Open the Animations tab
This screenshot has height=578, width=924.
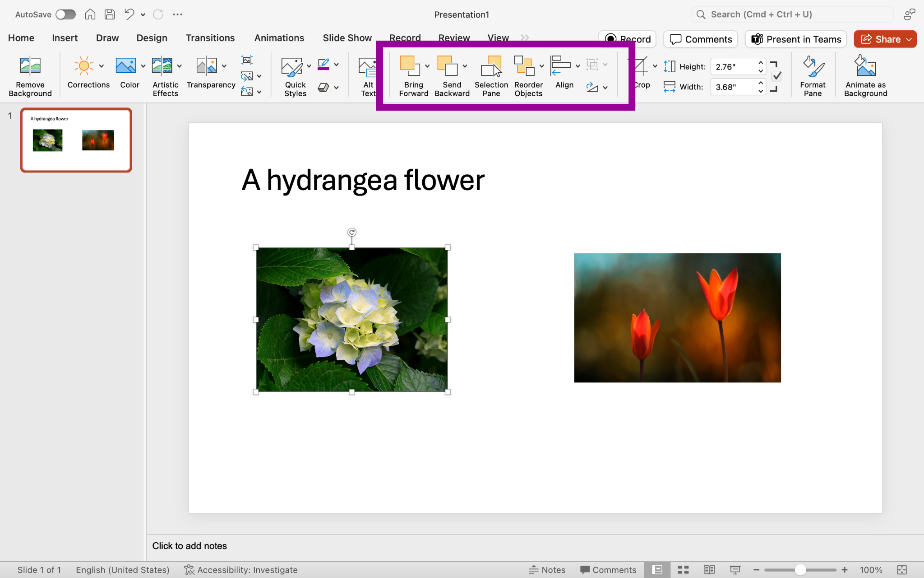279,38
